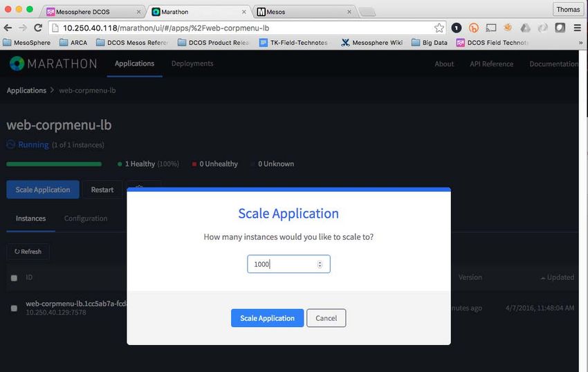Open the Chrome hamburger menu
The width and height of the screenshot is (588, 372).
578,28
